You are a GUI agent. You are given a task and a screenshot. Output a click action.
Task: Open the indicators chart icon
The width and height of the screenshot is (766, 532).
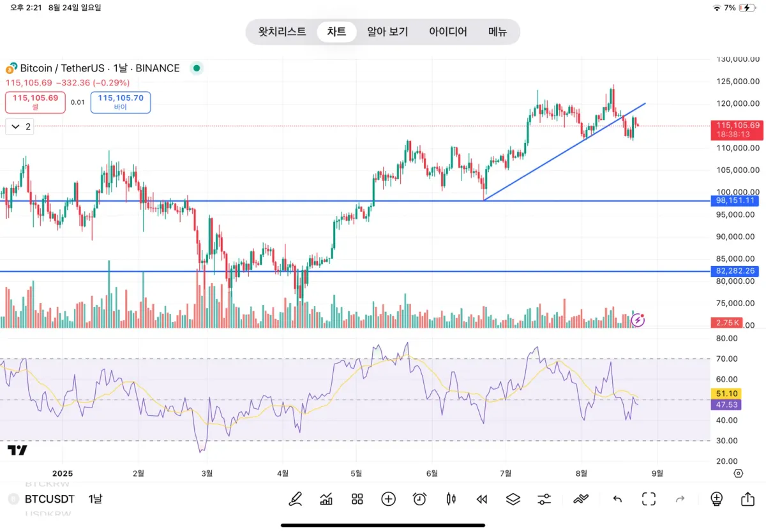pos(326,499)
